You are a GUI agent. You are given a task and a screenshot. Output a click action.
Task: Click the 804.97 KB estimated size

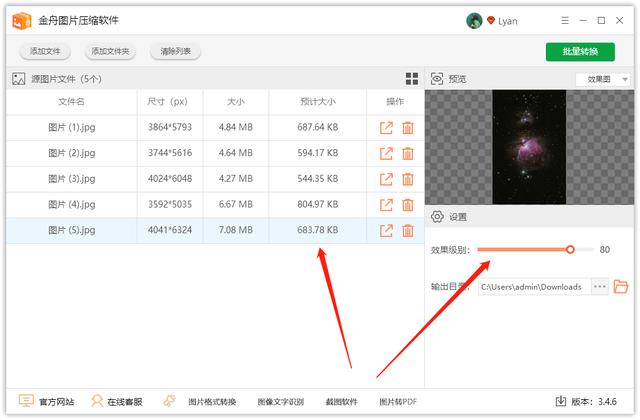(318, 204)
